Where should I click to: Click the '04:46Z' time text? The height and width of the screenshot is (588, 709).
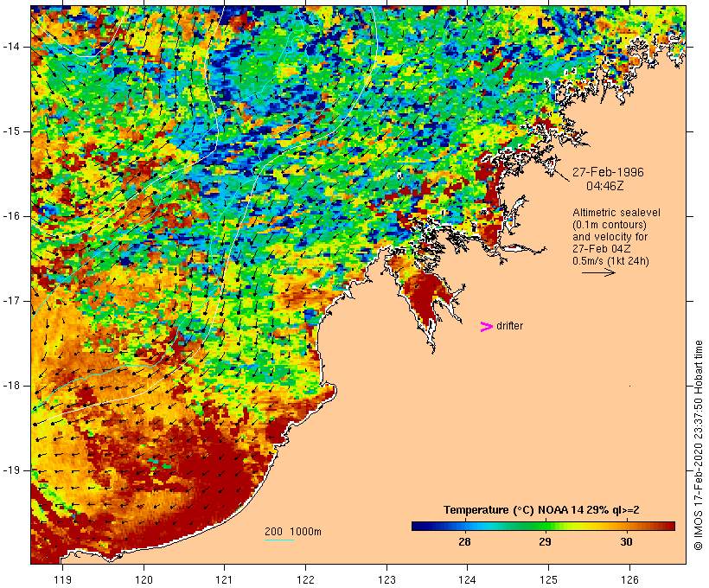click(x=605, y=186)
